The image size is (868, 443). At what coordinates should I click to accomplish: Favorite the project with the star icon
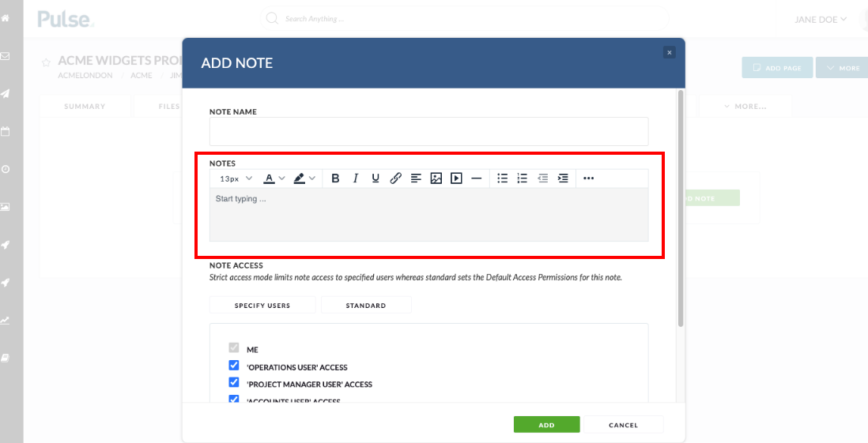(x=46, y=62)
